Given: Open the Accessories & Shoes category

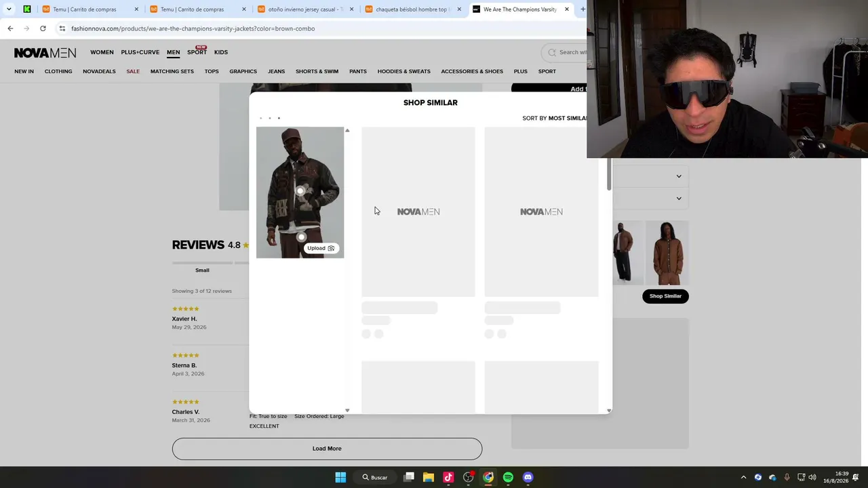Looking at the screenshot, I should click(472, 71).
